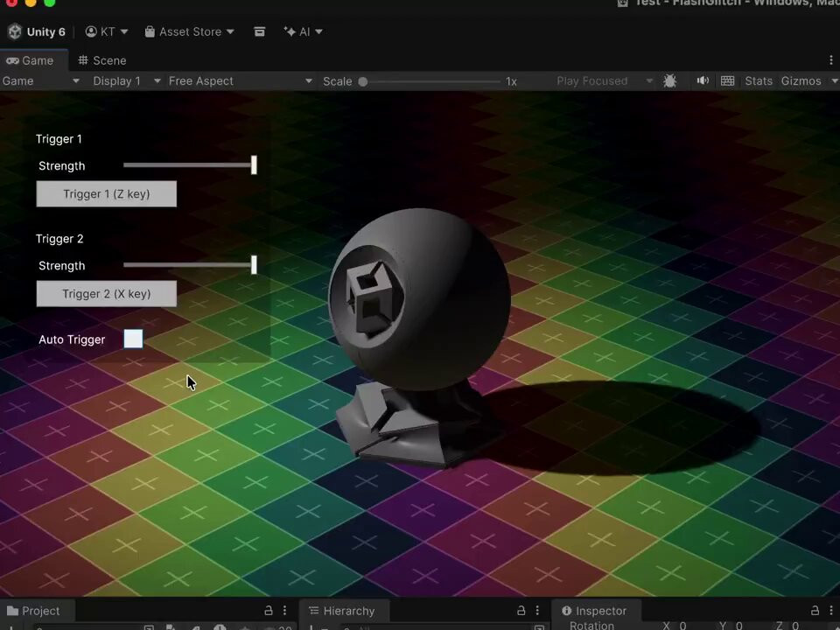Image resolution: width=840 pixels, height=630 pixels.
Task: Open the Hierarchy panel three-dot menu
Action: pyautogui.click(x=537, y=611)
